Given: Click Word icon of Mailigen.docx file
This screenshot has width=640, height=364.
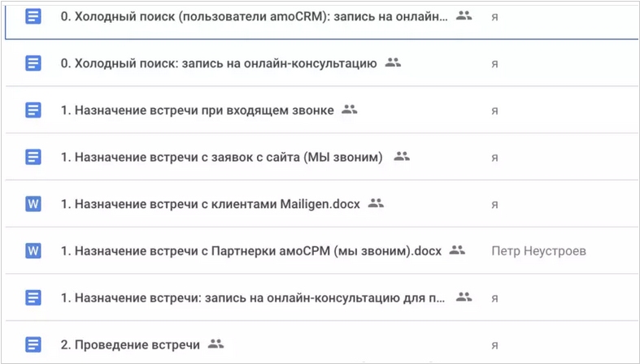Looking at the screenshot, I should click(x=33, y=204).
